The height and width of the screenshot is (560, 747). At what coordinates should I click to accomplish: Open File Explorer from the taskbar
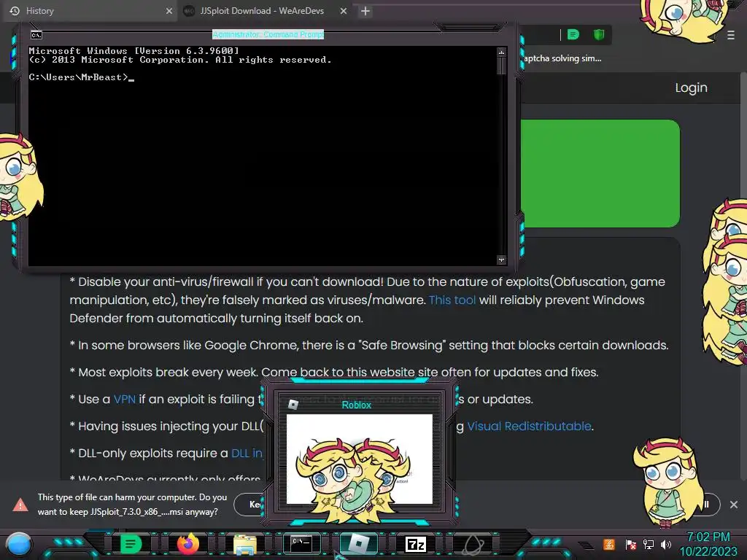[245, 544]
